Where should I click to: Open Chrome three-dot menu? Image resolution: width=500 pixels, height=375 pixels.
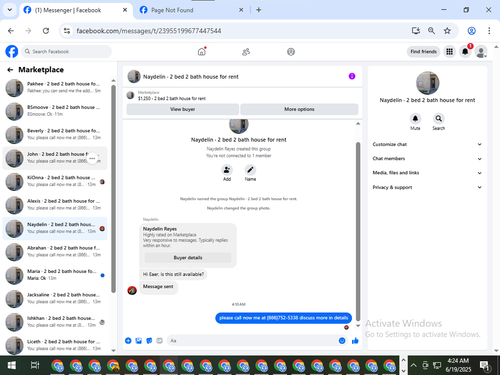[x=489, y=31]
